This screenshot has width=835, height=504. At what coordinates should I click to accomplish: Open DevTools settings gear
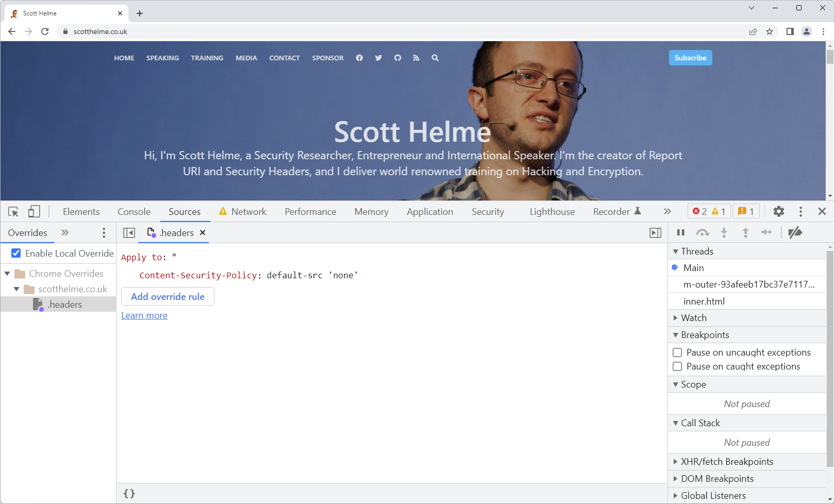779,211
